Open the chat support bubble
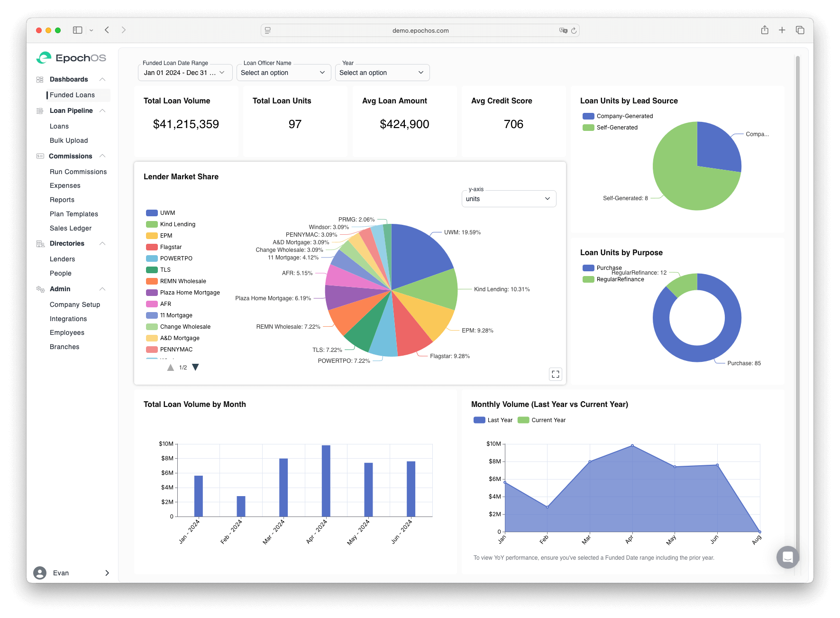This screenshot has width=840, height=618. [788, 557]
